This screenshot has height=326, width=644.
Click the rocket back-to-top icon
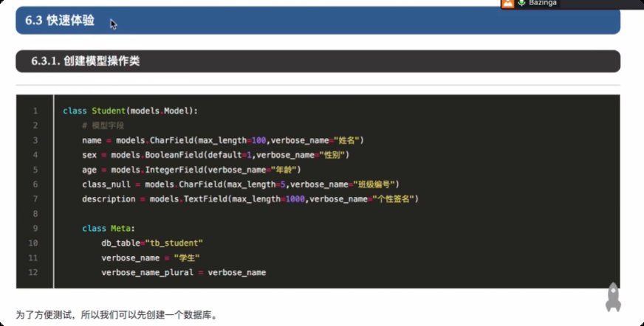pos(613,297)
